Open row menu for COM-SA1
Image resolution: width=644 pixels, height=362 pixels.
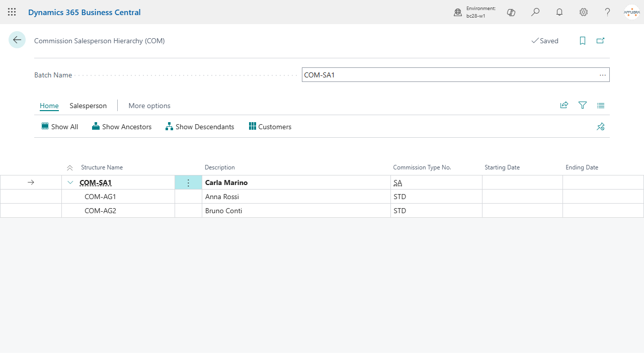tap(188, 183)
